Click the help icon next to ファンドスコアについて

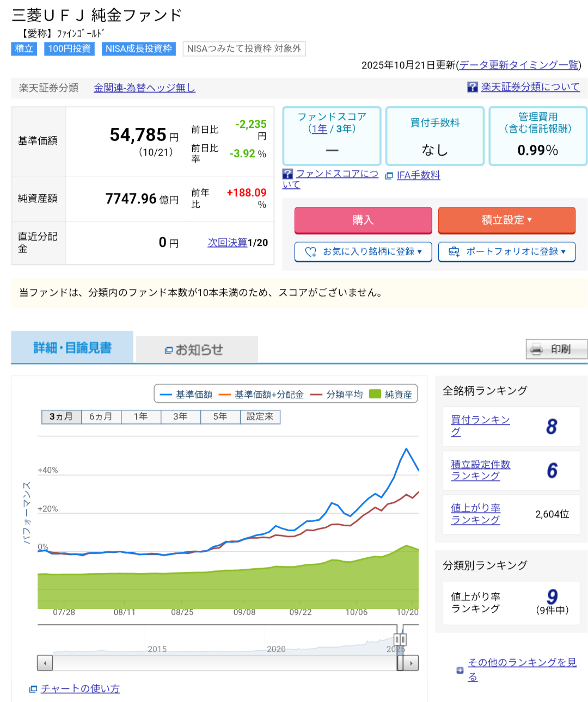288,174
